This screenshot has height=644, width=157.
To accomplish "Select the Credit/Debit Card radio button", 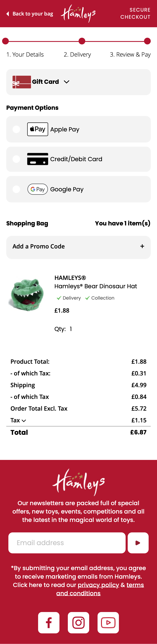I will (x=16, y=159).
